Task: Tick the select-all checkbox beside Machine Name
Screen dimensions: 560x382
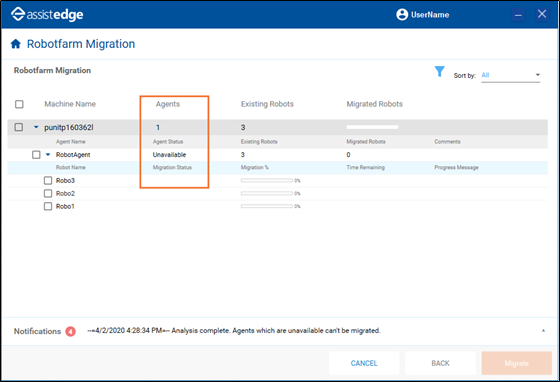Action: (x=19, y=104)
